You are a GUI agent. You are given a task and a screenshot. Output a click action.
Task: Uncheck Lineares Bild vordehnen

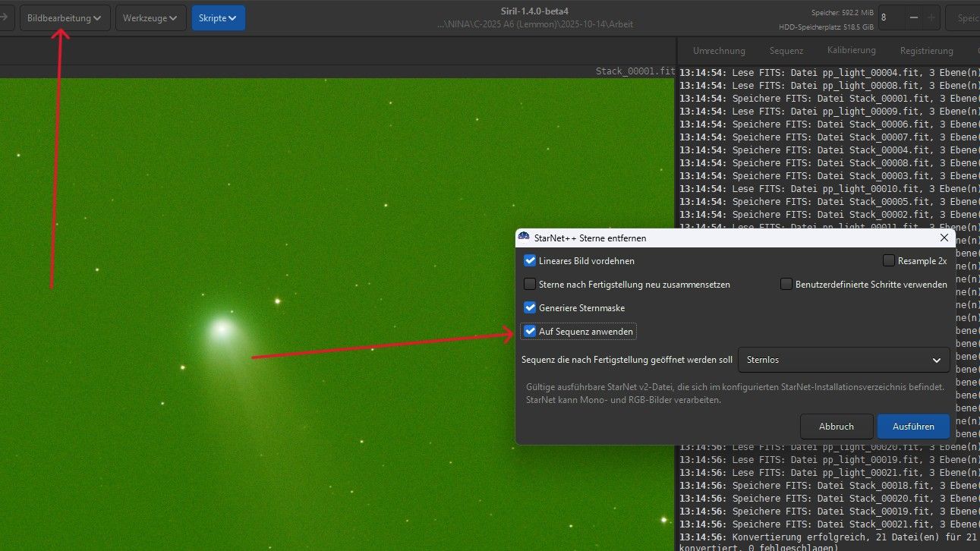(530, 260)
